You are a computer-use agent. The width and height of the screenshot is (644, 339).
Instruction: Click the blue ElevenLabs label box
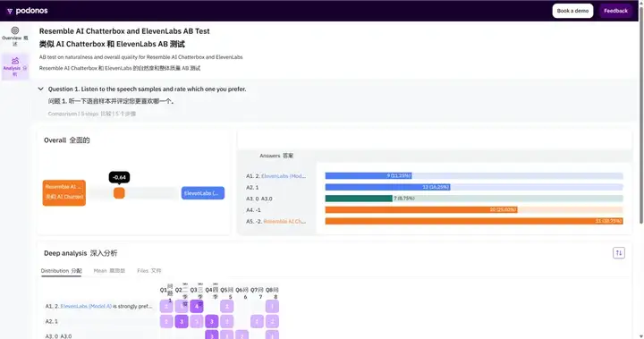point(203,193)
